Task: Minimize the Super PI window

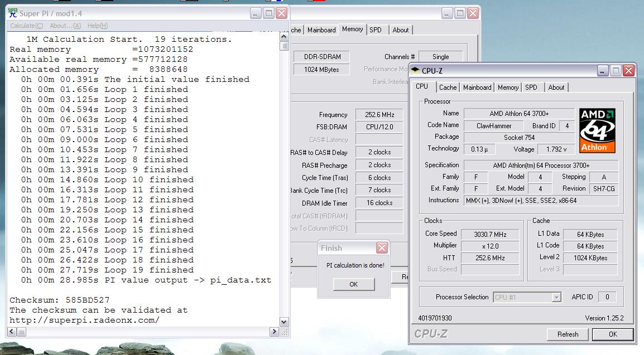Action: tap(256, 13)
